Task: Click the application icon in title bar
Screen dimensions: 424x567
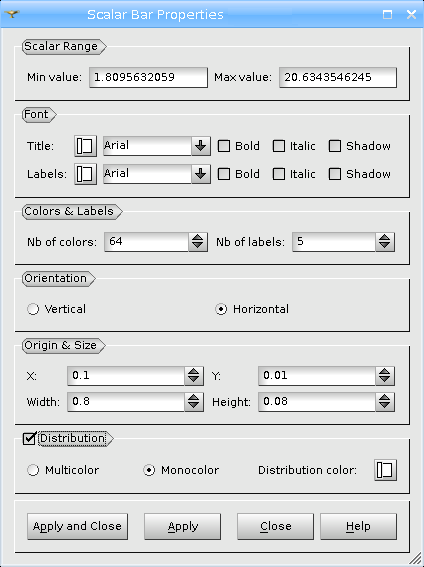Action: [12, 14]
